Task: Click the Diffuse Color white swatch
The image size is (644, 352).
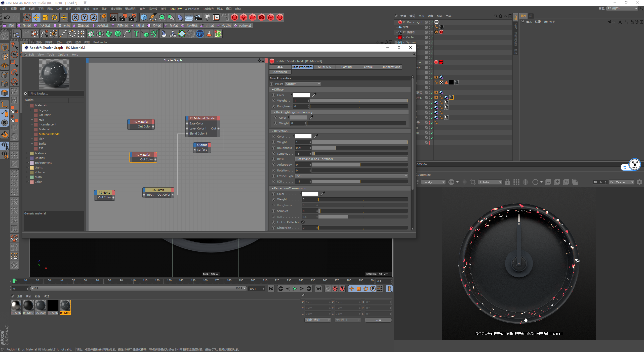Action: [301, 95]
